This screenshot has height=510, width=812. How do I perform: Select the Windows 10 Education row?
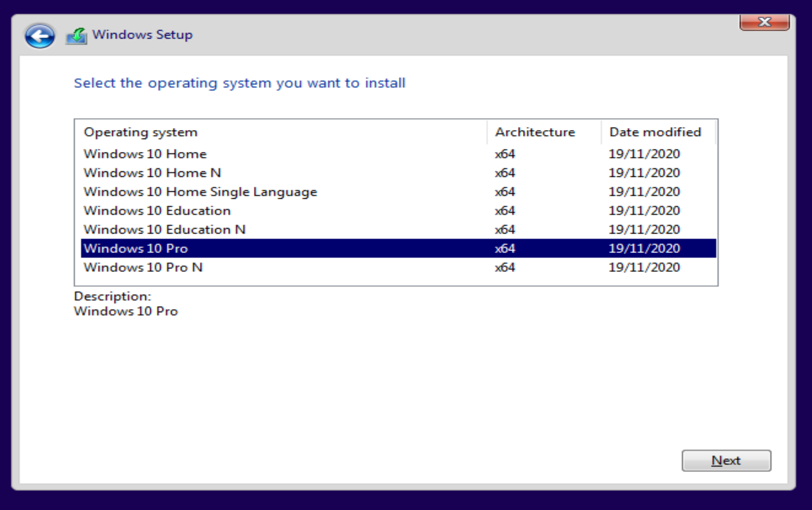pos(398,211)
